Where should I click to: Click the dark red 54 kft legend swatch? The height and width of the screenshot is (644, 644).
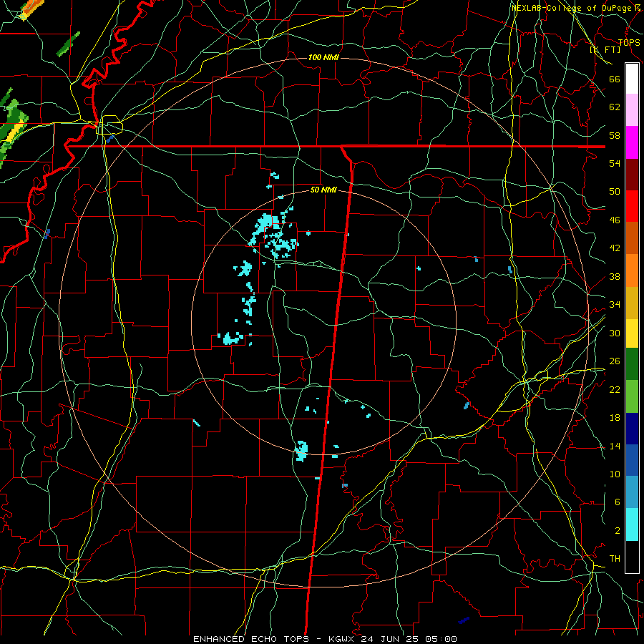(x=632, y=174)
